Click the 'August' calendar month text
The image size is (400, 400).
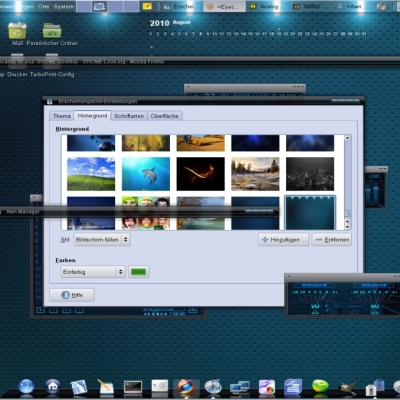point(182,22)
